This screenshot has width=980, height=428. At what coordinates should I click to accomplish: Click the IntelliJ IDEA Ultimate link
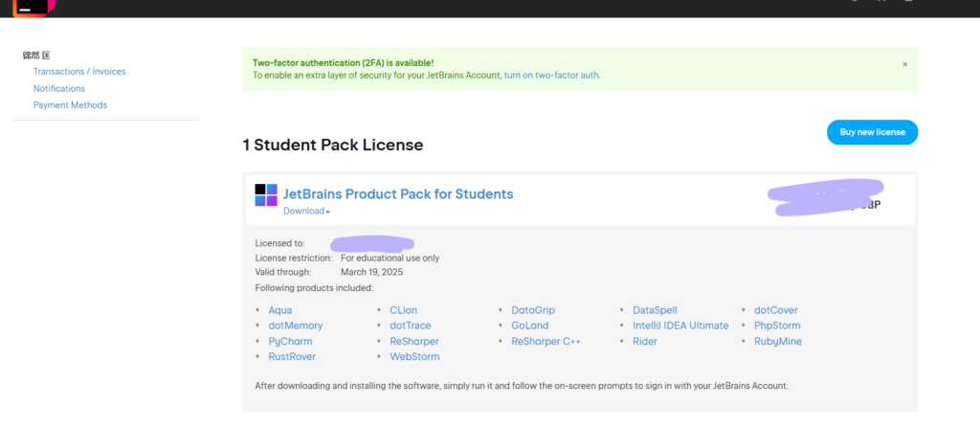point(679,326)
